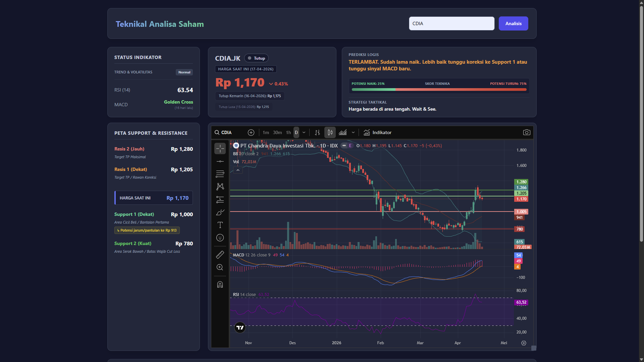Open the emoji icons tool

pos(220,238)
